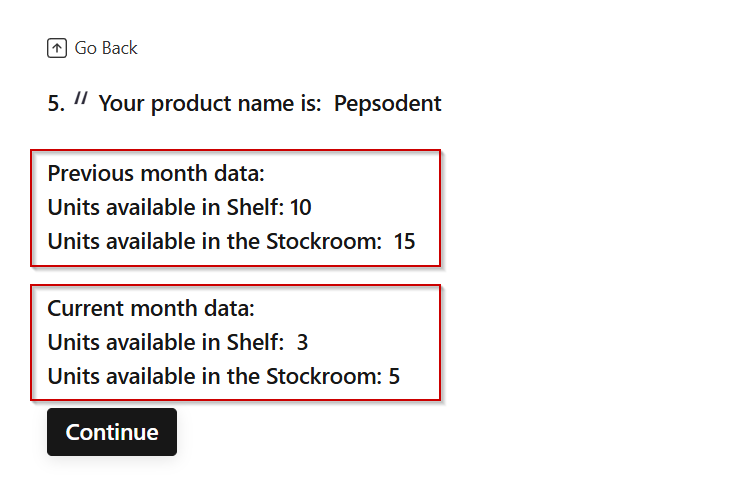The width and height of the screenshot is (752, 483).
Task: Click the Go Back link text
Action: point(106,48)
